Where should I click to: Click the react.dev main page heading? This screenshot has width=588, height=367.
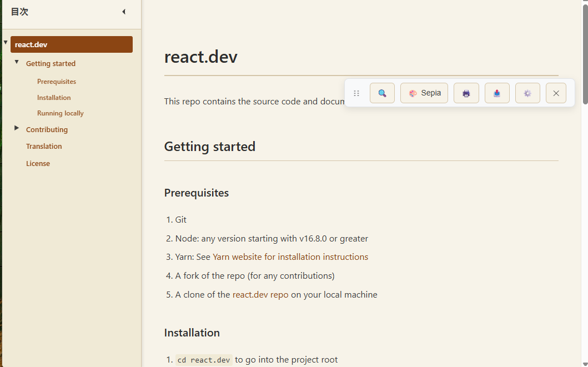(200, 57)
